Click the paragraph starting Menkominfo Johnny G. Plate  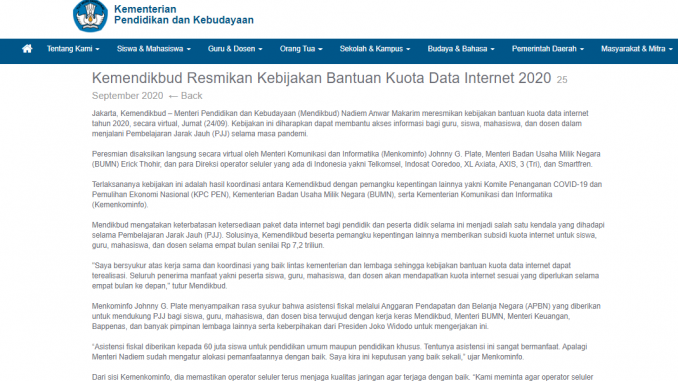point(346,316)
